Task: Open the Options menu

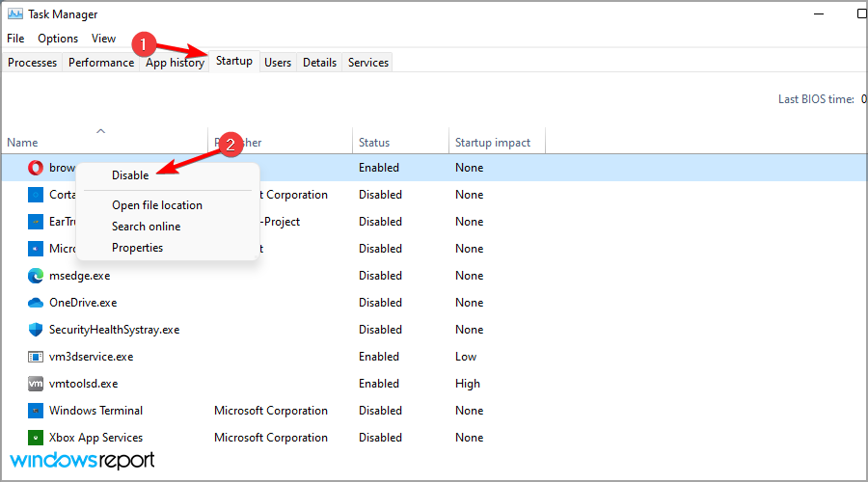Action: point(58,39)
